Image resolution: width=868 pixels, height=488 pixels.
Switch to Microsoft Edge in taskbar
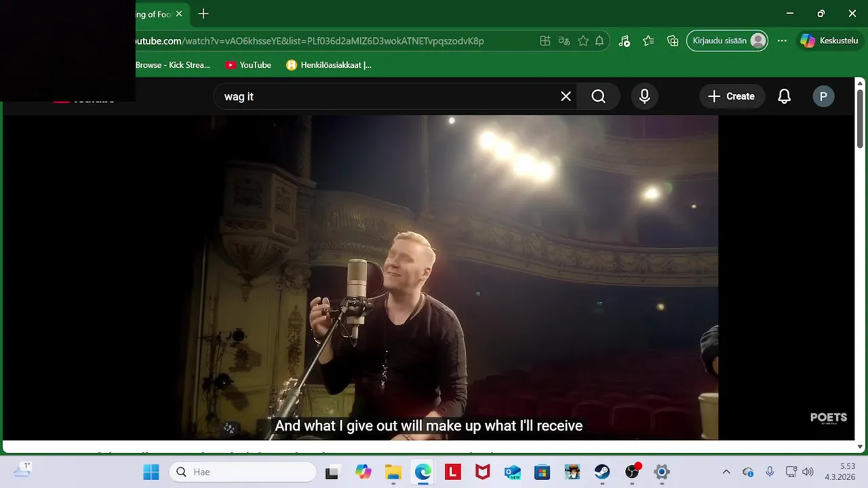pos(423,472)
